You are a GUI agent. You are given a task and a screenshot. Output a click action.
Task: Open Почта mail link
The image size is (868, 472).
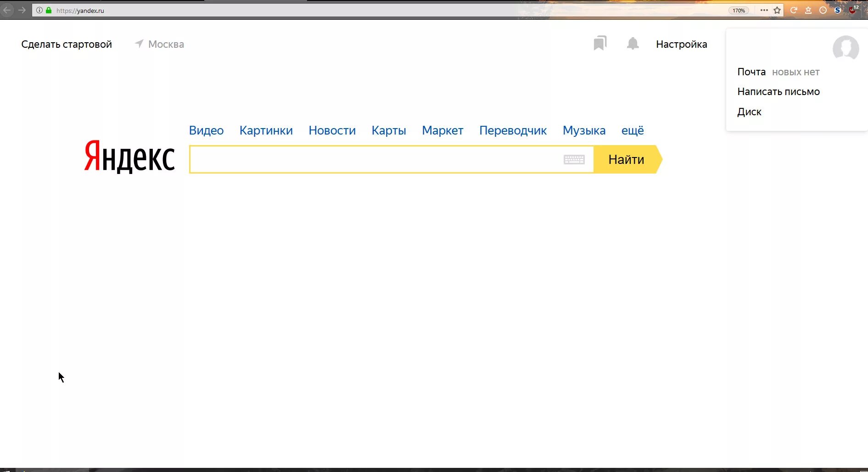(x=751, y=72)
